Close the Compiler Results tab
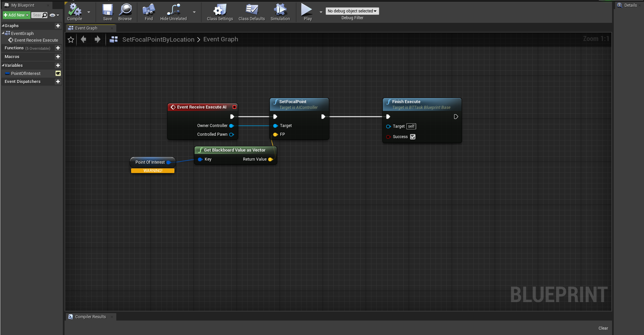Viewport: 644px width, 335px height. (x=112, y=317)
